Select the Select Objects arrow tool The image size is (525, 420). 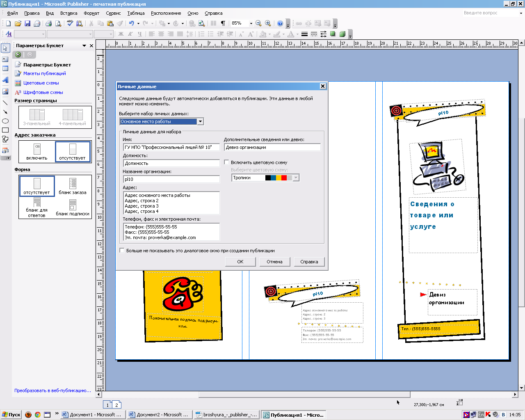click(x=5, y=48)
